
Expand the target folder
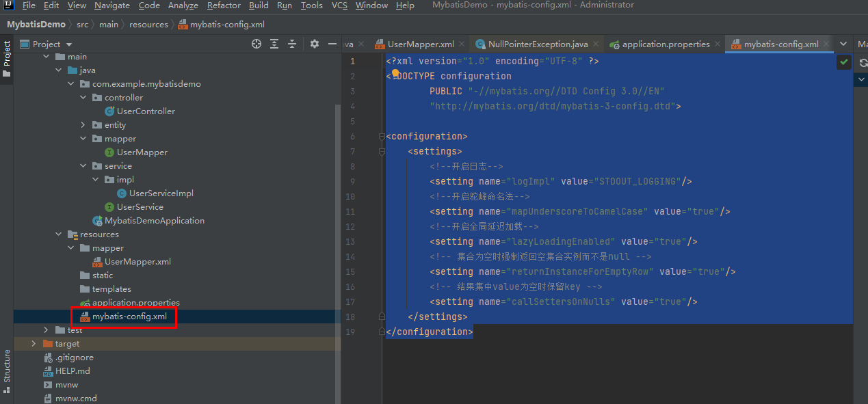(x=33, y=343)
